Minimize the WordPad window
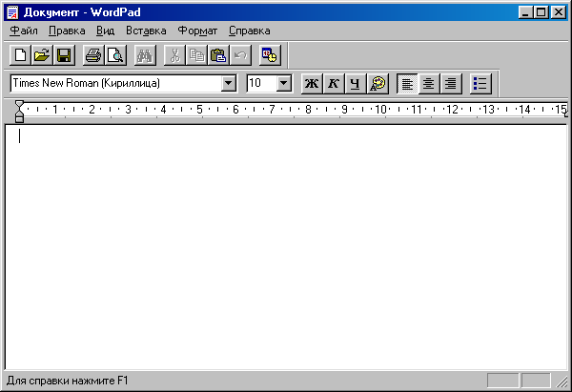The height and width of the screenshot is (392, 572). 525,12
